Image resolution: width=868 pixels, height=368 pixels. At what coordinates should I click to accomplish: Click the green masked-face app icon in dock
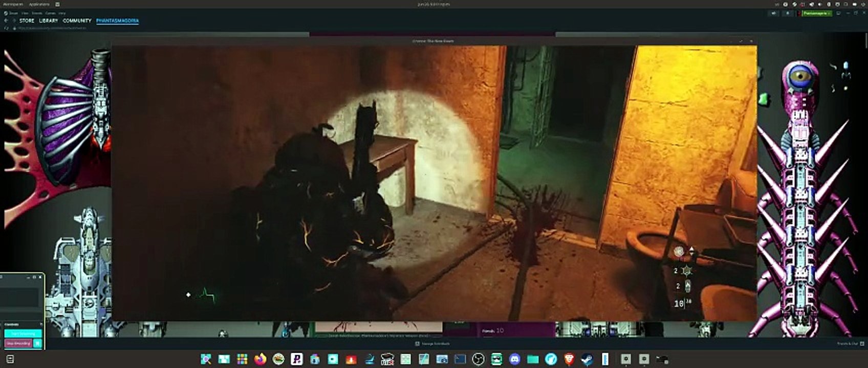496,359
